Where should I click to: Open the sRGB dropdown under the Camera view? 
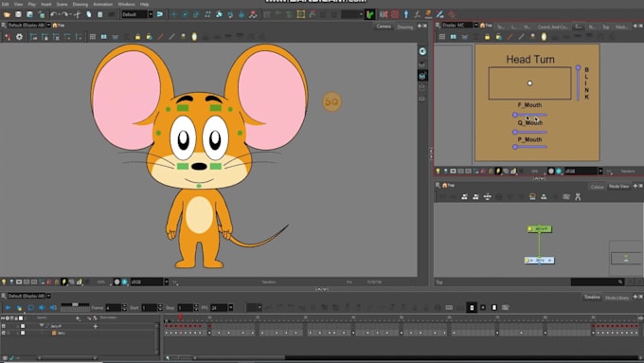tap(167, 282)
